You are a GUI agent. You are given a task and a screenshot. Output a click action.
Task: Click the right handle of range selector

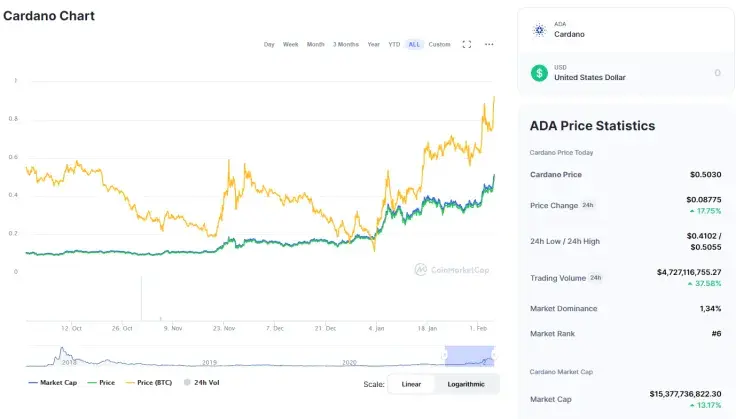494,355
